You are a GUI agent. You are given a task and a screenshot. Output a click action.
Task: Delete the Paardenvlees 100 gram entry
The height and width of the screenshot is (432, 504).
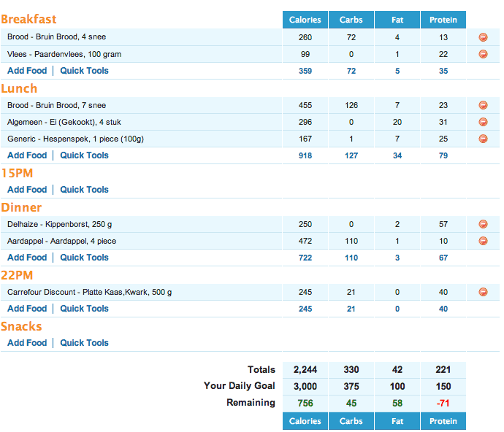click(483, 54)
